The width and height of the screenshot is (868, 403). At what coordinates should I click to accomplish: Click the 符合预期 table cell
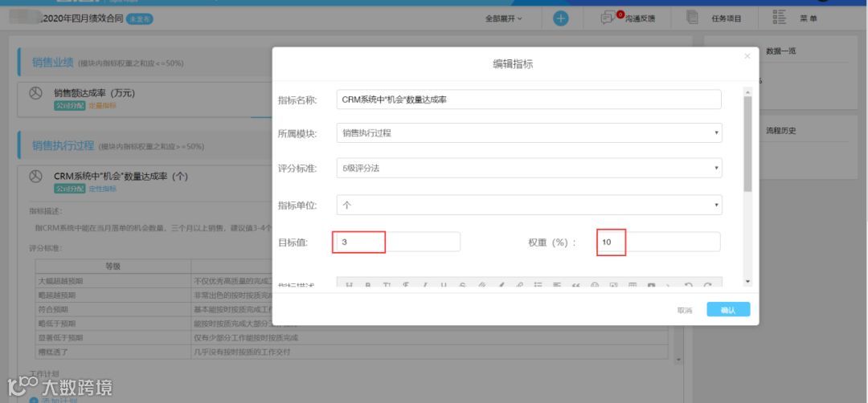[x=113, y=309]
